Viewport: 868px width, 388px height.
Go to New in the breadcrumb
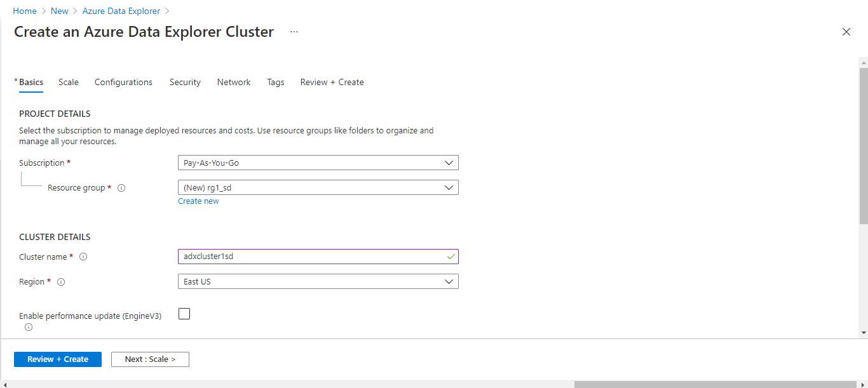click(x=60, y=11)
